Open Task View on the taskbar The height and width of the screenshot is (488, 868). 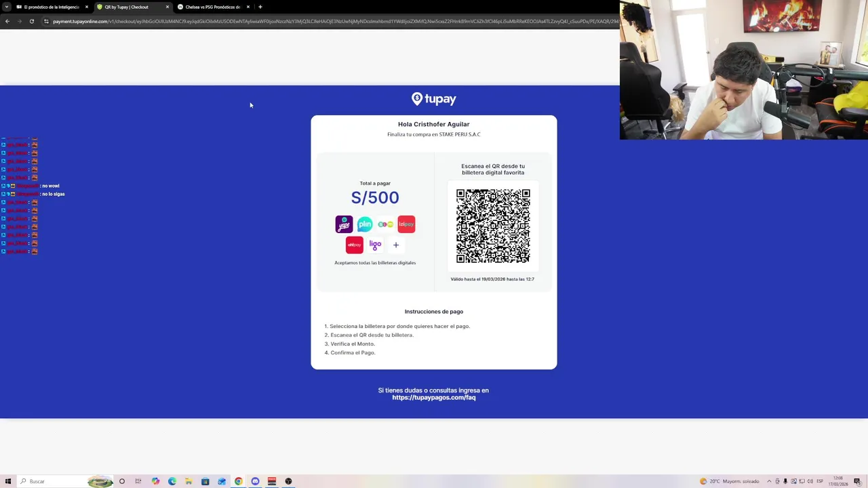(x=138, y=481)
